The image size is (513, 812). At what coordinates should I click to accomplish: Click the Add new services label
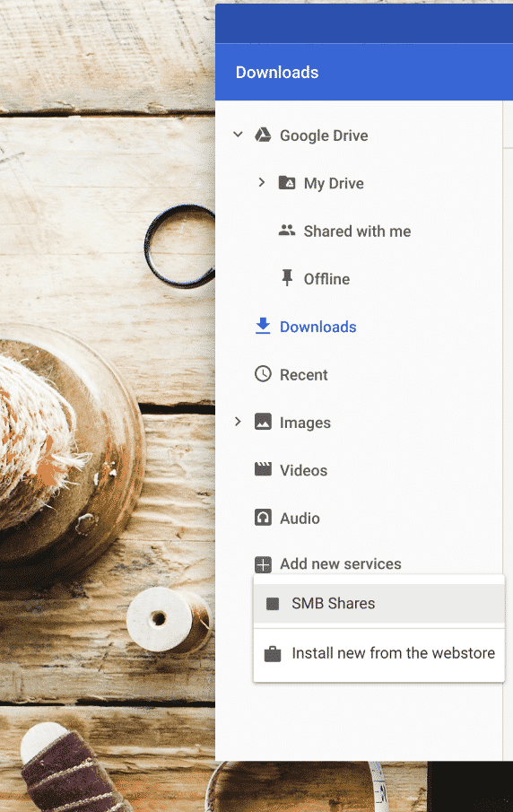pyautogui.click(x=341, y=563)
